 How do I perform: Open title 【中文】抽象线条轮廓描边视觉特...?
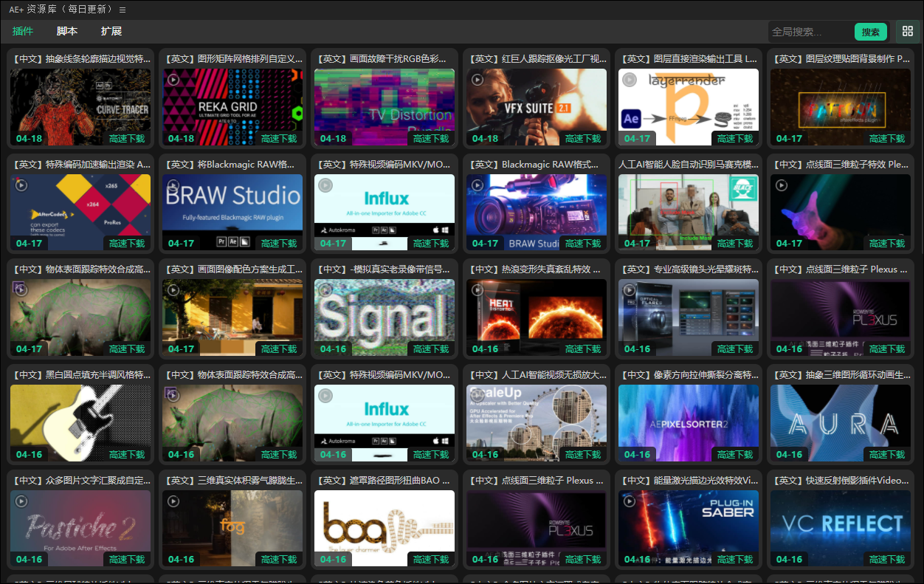click(80, 59)
